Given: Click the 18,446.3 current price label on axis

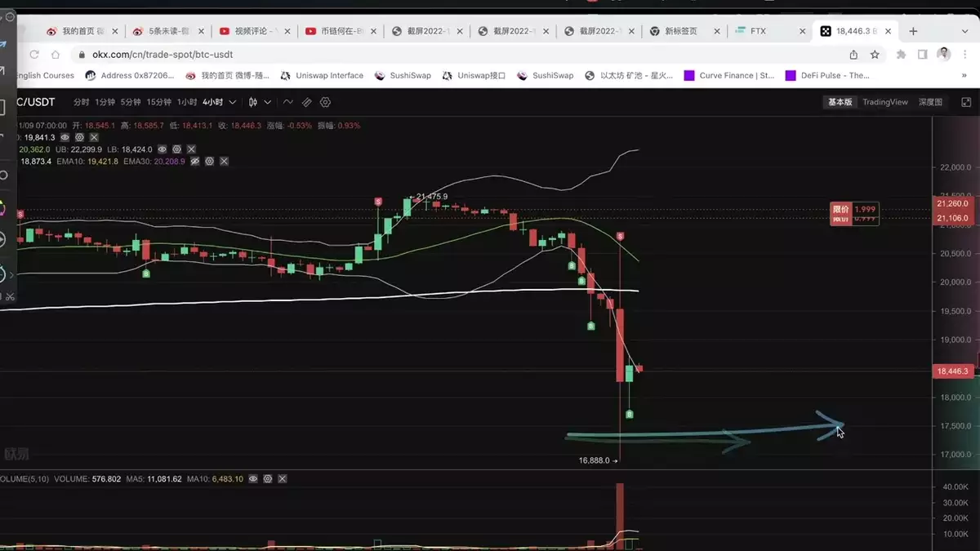Looking at the screenshot, I should (953, 371).
